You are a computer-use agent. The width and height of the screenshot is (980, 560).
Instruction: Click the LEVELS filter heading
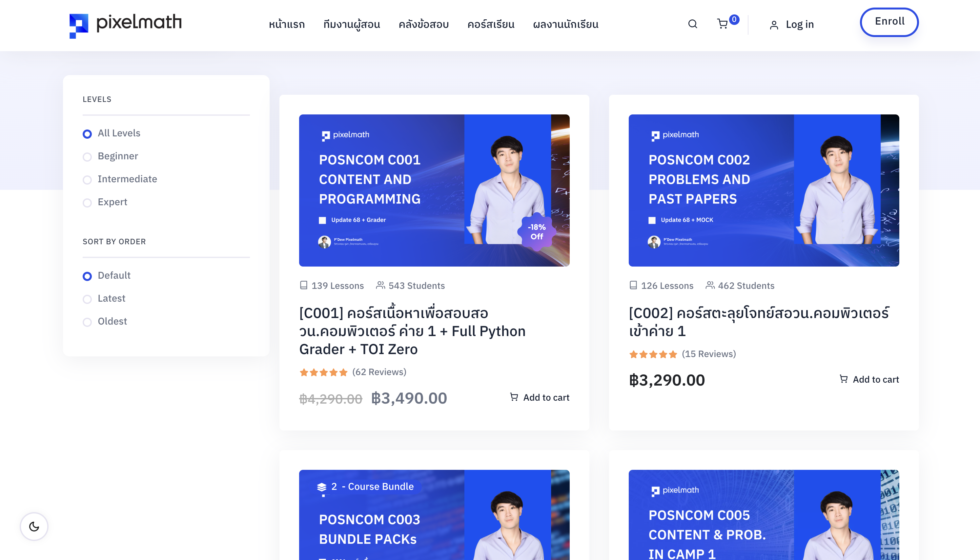[x=97, y=99]
